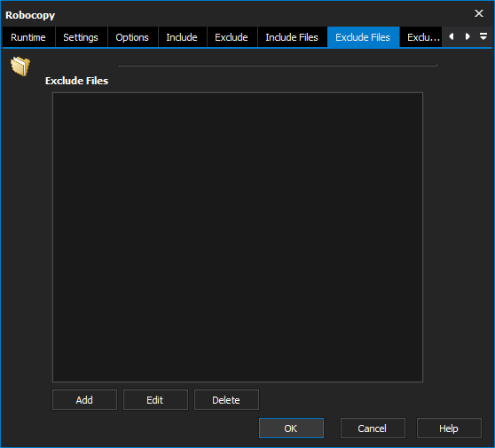Open the Include Files tab
495x448 pixels.
292,37
